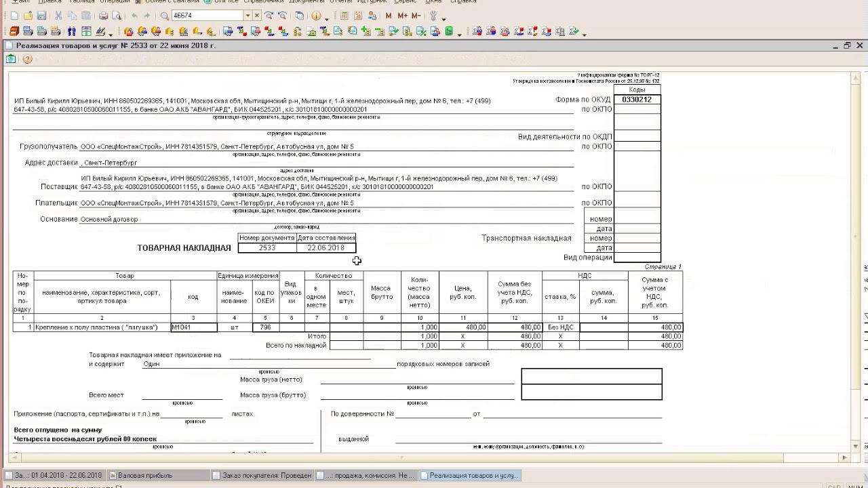Screen dimensions: 868x488
Task: Open the Документы menu
Action: click(x=306, y=2)
